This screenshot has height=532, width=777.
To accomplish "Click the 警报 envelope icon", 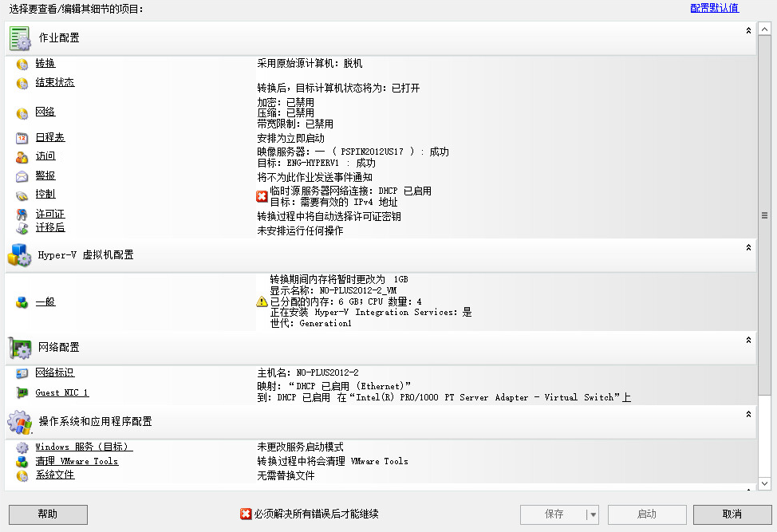I will click(x=22, y=176).
